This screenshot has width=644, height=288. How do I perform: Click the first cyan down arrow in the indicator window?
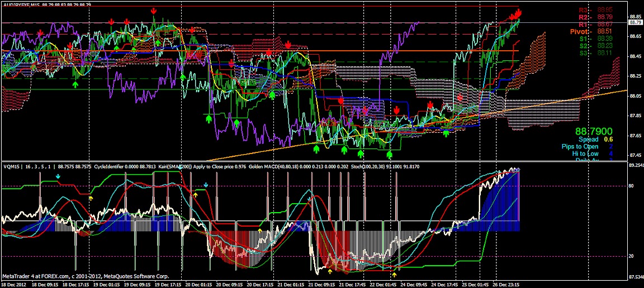[x=58, y=176]
